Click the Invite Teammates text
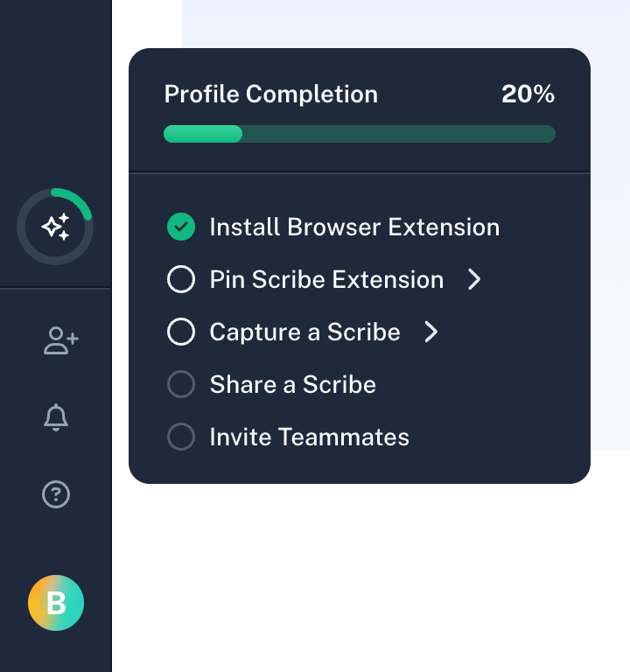Screen dimensions: 630x672 click(309, 437)
